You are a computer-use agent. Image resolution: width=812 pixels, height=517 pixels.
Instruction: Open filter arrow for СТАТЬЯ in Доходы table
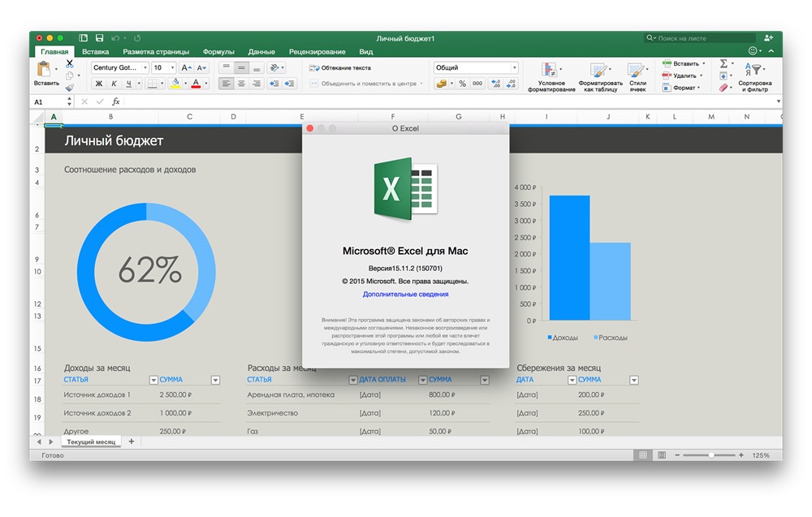coord(153,381)
